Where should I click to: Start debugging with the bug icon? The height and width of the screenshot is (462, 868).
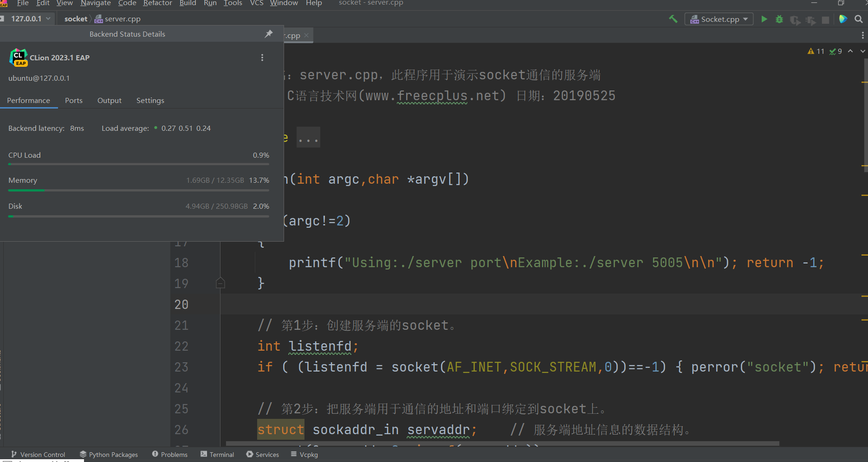[x=779, y=19]
